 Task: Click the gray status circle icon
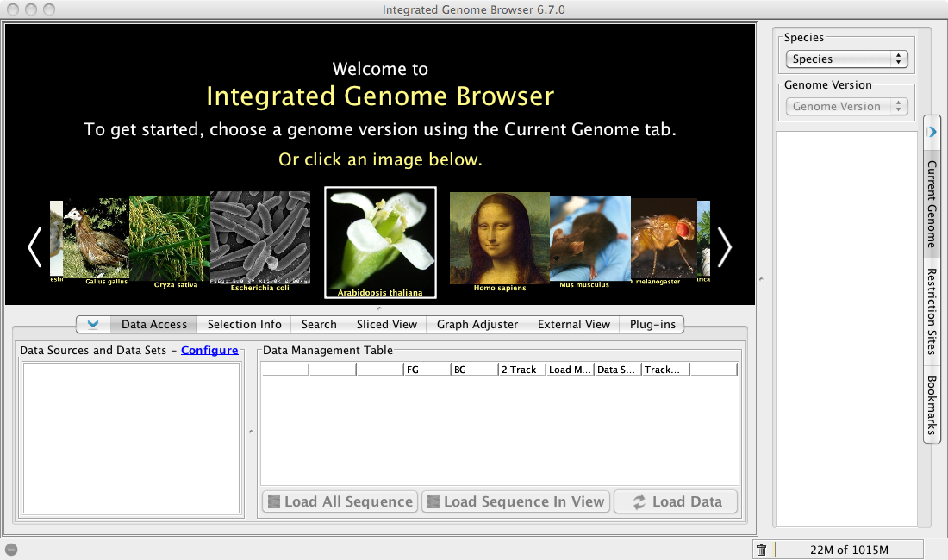(x=11, y=550)
